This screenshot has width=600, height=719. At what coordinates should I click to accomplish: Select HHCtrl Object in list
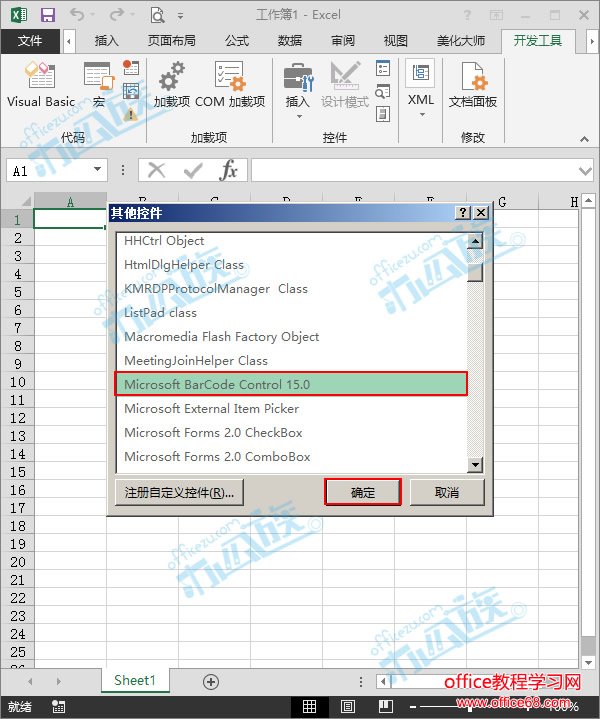pos(291,241)
